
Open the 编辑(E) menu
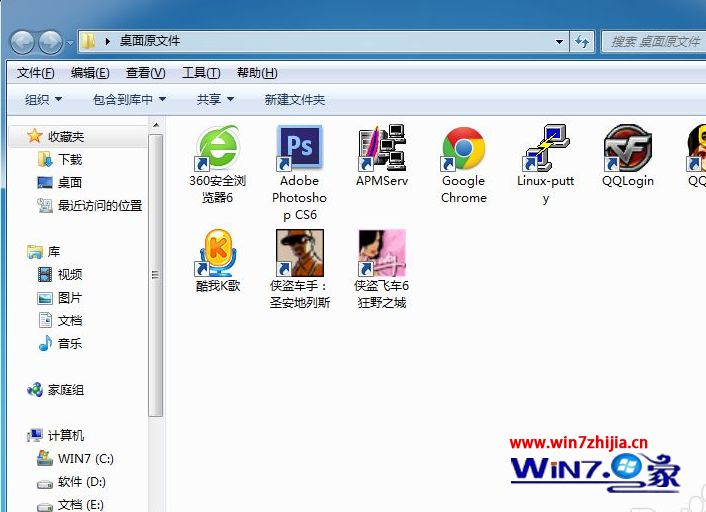point(90,72)
